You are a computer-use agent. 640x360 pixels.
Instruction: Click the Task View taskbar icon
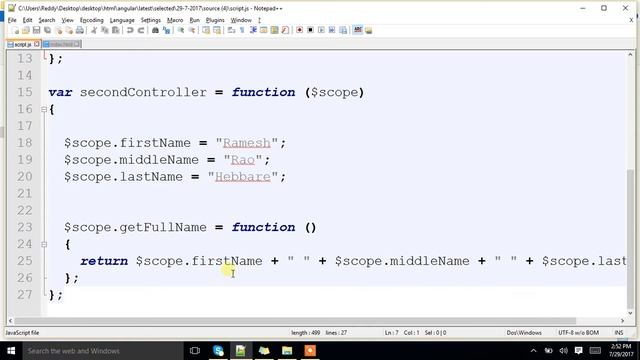(x=195, y=351)
